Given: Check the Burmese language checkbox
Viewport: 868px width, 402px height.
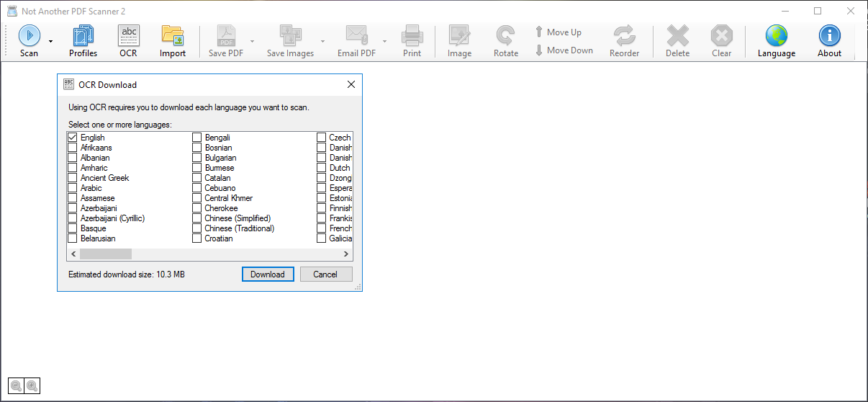Looking at the screenshot, I should click(x=196, y=167).
